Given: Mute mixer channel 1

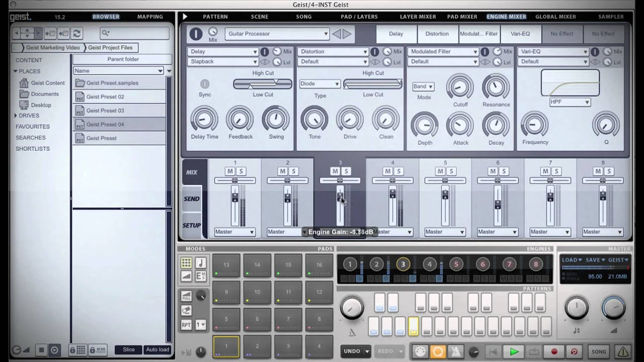Looking at the screenshot, I should (x=230, y=171).
